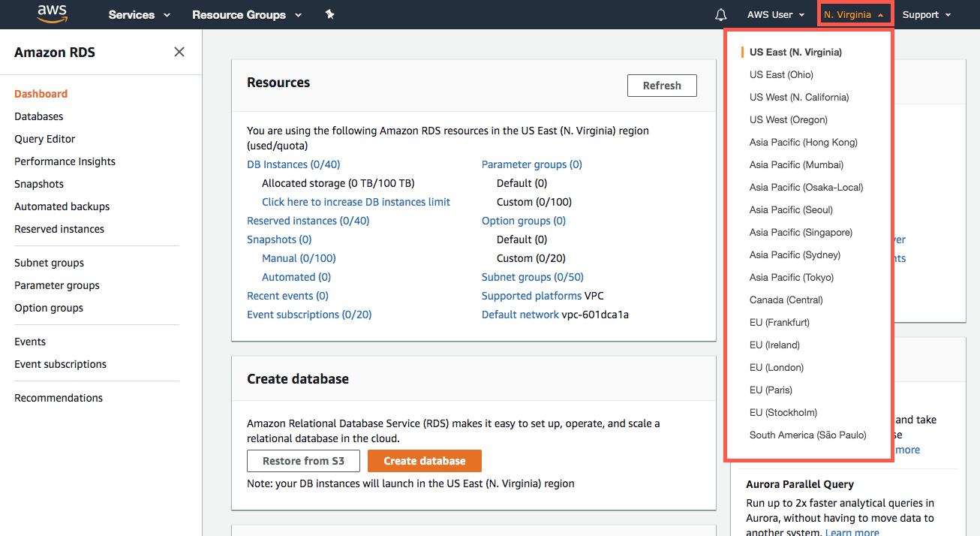The height and width of the screenshot is (536, 980).
Task: Open the notifications bell
Action: (x=720, y=14)
